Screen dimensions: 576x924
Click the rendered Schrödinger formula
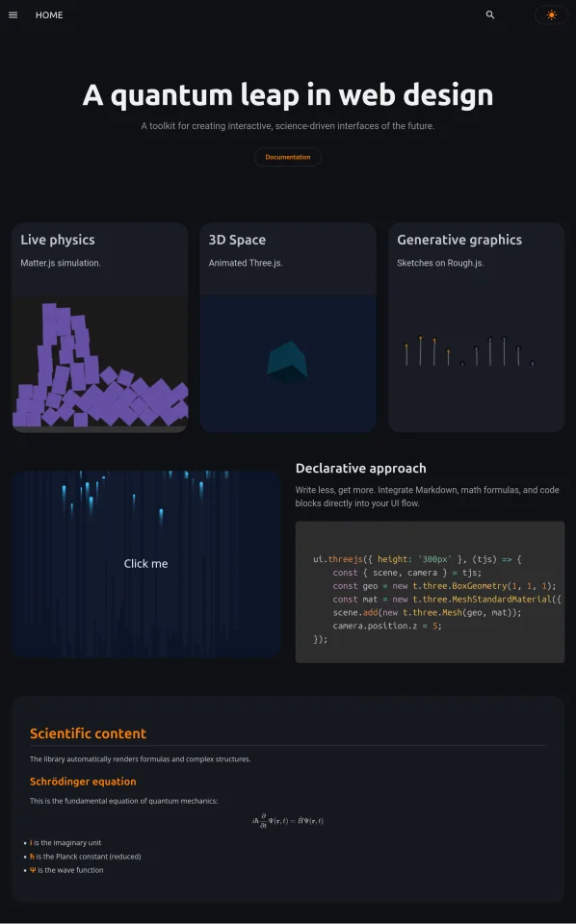[x=288, y=820]
